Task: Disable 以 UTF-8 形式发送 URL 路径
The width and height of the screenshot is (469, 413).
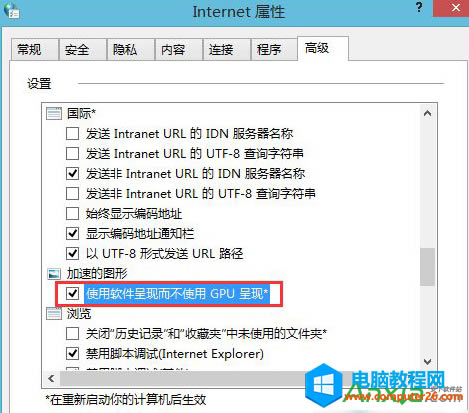Action: pyautogui.click(x=73, y=254)
